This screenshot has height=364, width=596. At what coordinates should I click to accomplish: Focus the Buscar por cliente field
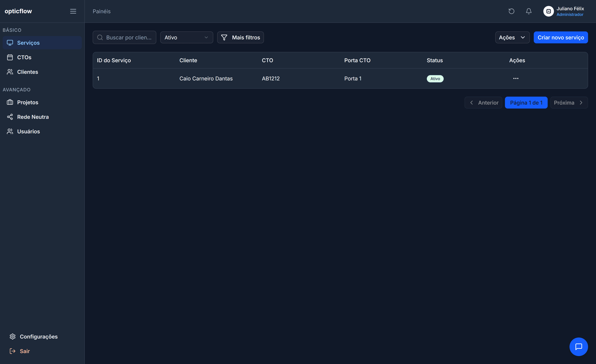click(128, 37)
